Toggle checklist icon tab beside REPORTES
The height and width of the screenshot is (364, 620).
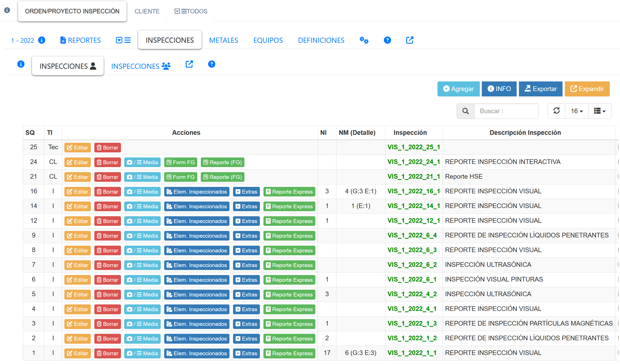pos(123,40)
